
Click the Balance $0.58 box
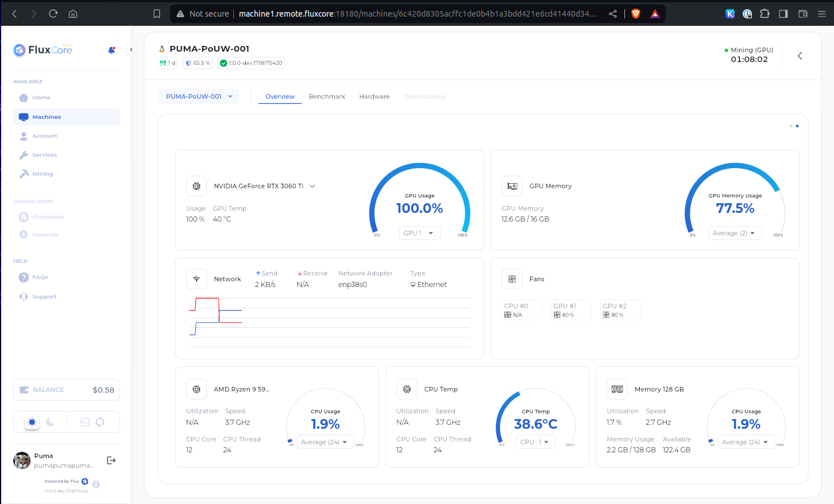tap(67, 390)
